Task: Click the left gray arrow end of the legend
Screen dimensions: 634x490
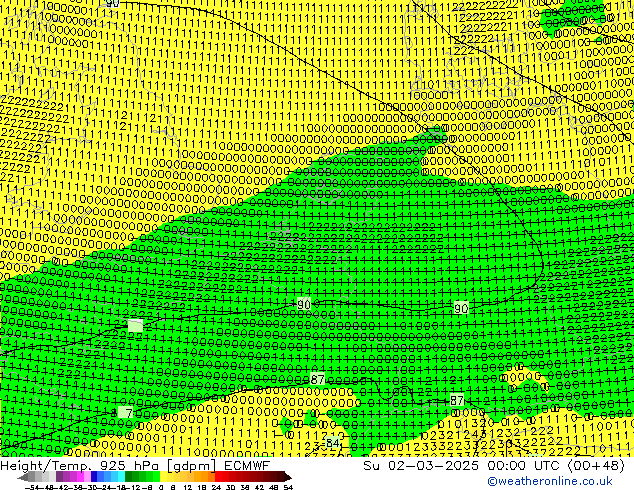Action: (23, 477)
